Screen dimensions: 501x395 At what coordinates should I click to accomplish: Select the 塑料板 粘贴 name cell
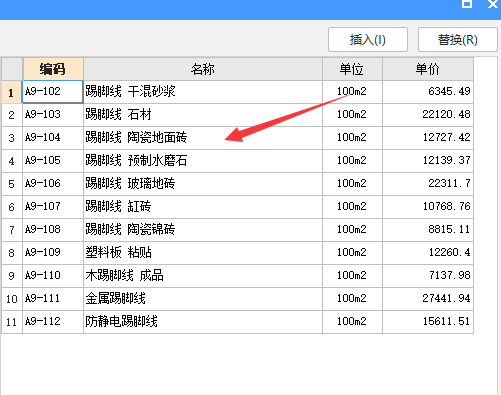pyautogui.click(x=203, y=253)
